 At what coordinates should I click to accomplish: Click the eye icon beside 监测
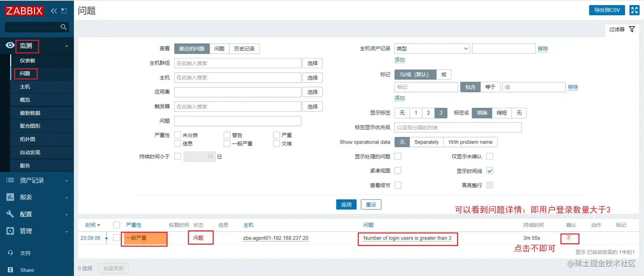tap(10, 46)
